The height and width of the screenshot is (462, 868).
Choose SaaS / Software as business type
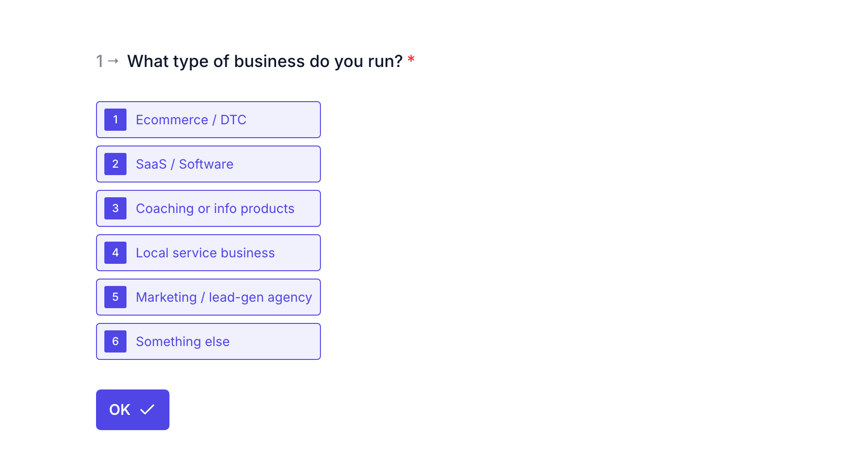[x=208, y=164]
